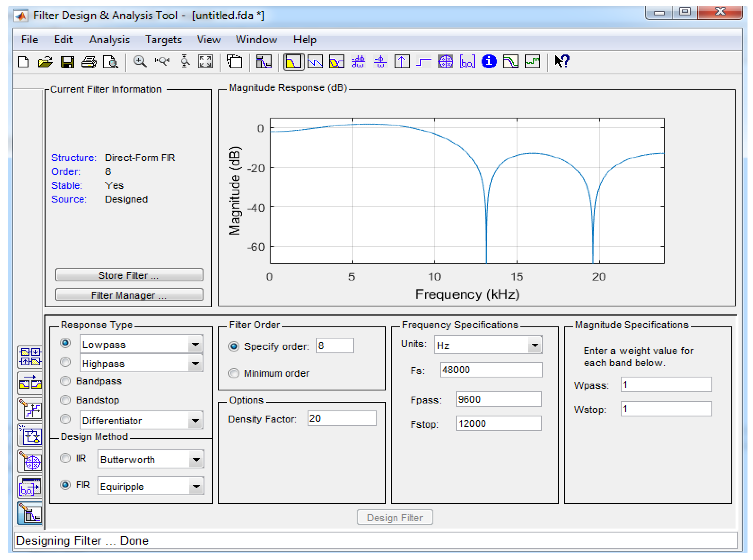Open the Edit menu
753x560 pixels.
pos(63,40)
